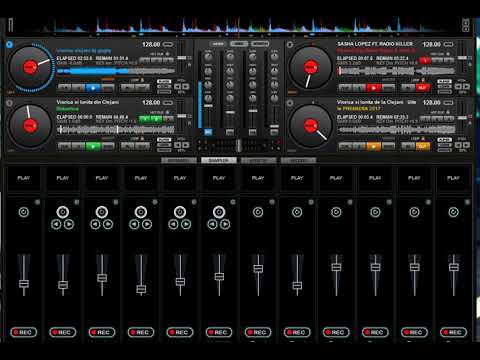This screenshot has width=480, height=360.
Task: Play sampler slot 12
Action: click(x=453, y=179)
